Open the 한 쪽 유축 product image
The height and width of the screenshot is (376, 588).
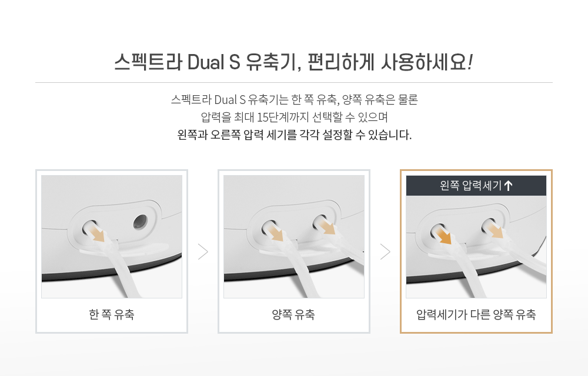[x=112, y=237]
